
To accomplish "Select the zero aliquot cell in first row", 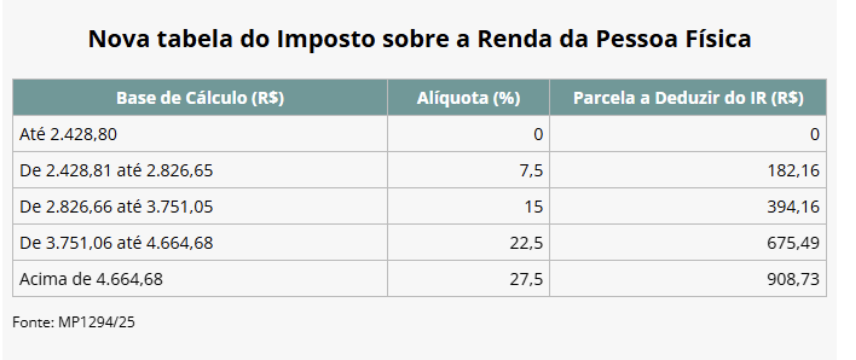I will [468, 134].
